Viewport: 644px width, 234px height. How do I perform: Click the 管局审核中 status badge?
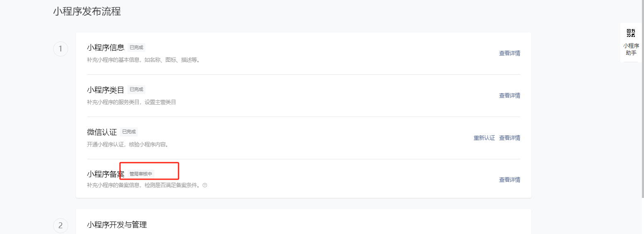click(141, 174)
